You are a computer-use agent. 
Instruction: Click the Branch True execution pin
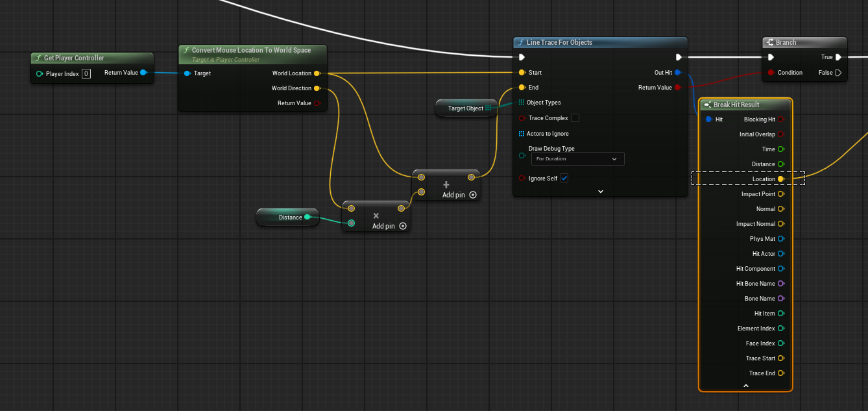[839, 57]
